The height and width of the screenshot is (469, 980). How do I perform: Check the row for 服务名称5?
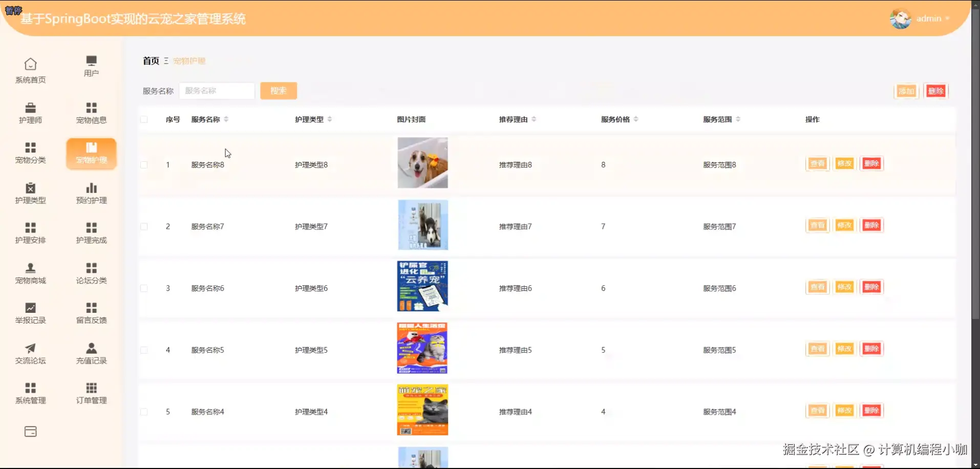(x=144, y=350)
